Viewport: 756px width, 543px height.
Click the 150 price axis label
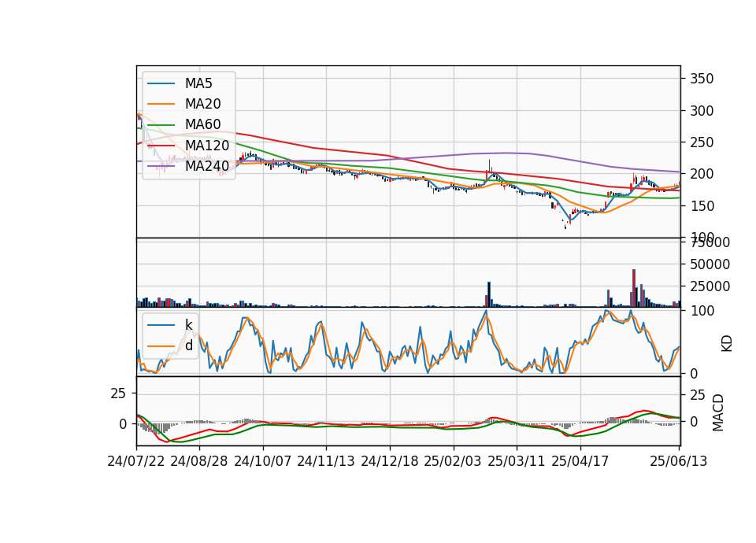[702, 205]
